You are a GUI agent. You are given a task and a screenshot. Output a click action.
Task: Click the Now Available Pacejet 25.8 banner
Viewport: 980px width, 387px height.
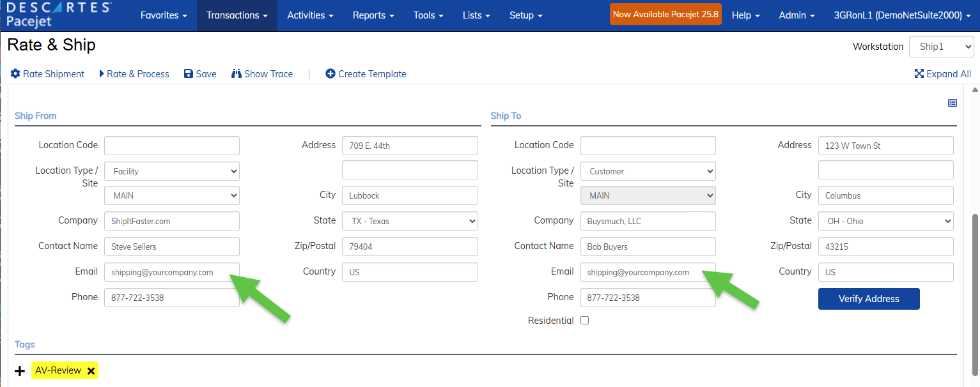pyautogui.click(x=665, y=13)
